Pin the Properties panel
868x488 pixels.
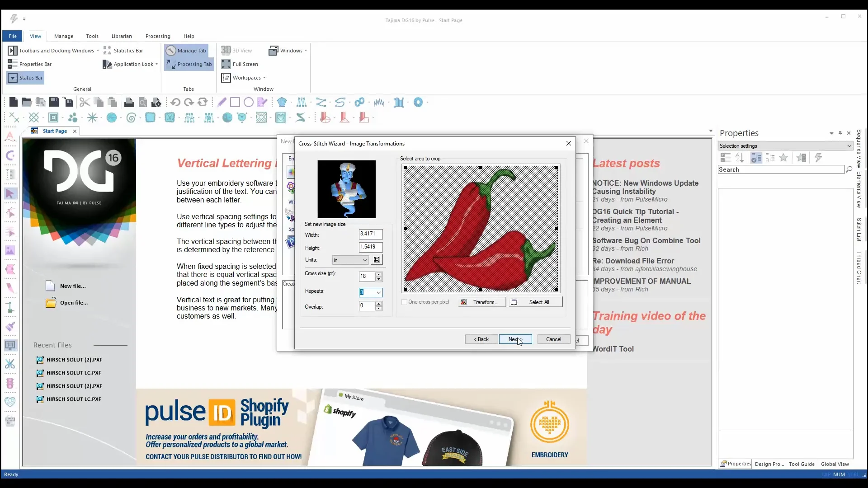click(x=840, y=133)
